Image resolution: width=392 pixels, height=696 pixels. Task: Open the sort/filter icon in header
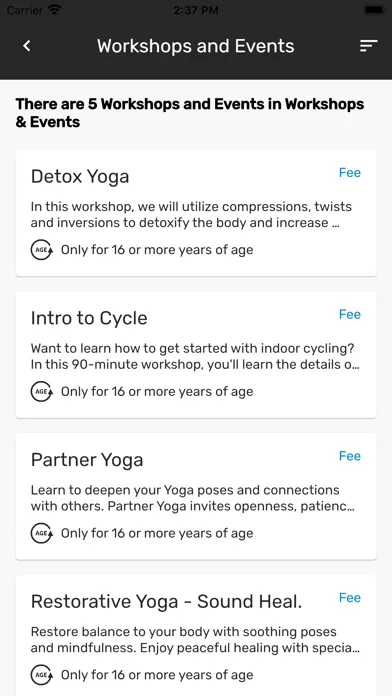pyautogui.click(x=368, y=46)
